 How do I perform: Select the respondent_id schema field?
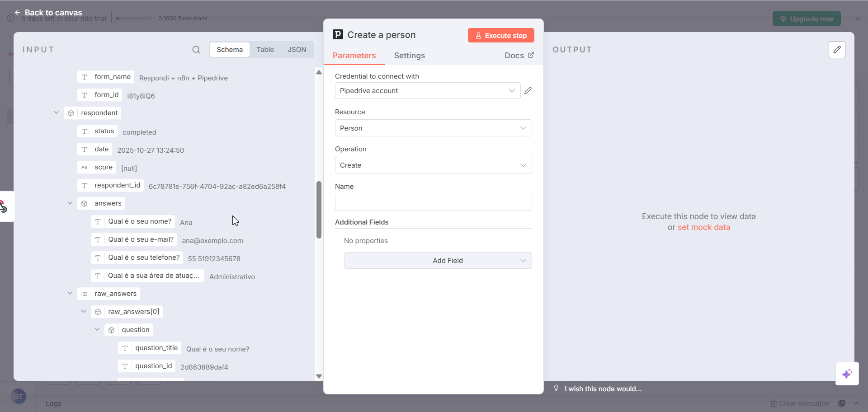tap(111, 185)
